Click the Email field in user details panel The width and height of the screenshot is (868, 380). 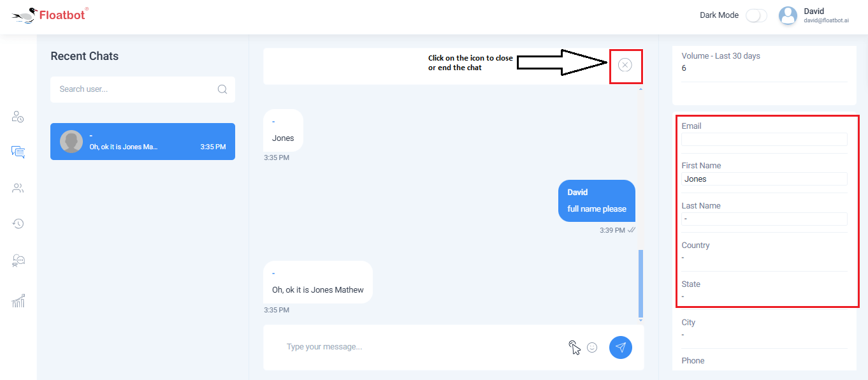pos(764,139)
